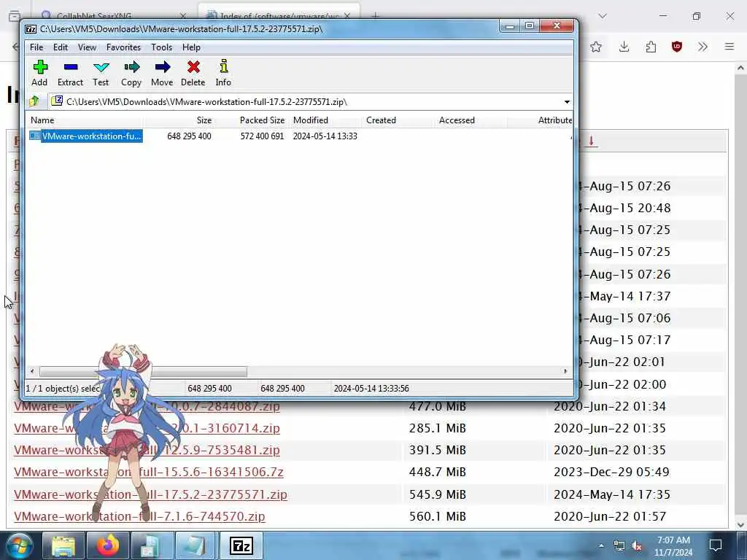Open the Firefox list all tabs dropdown

[603, 16]
